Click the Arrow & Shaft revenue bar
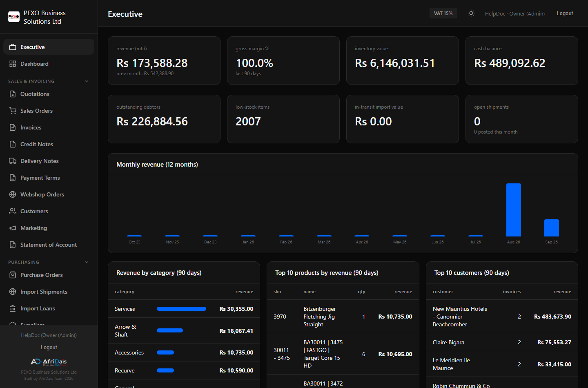 pos(170,330)
